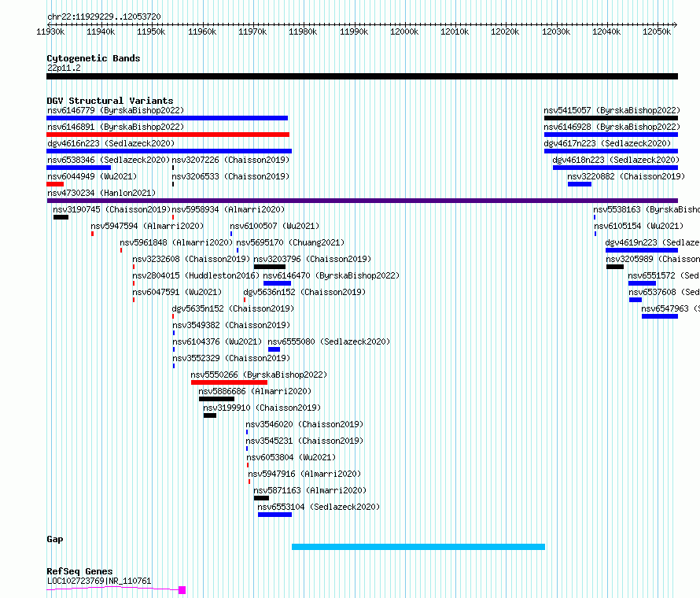Click the nsv6538346 (Sedlazeck2020) variant label
700x598 pixels.
tap(109, 160)
